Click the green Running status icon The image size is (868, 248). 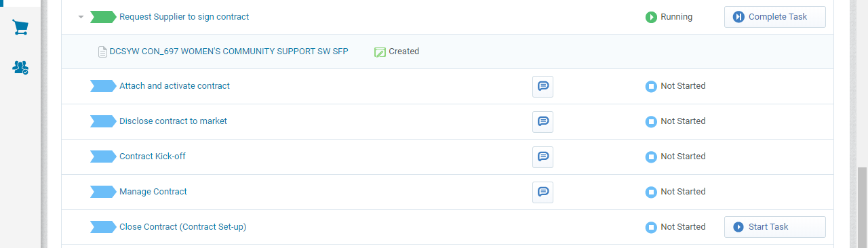[651, 17]
